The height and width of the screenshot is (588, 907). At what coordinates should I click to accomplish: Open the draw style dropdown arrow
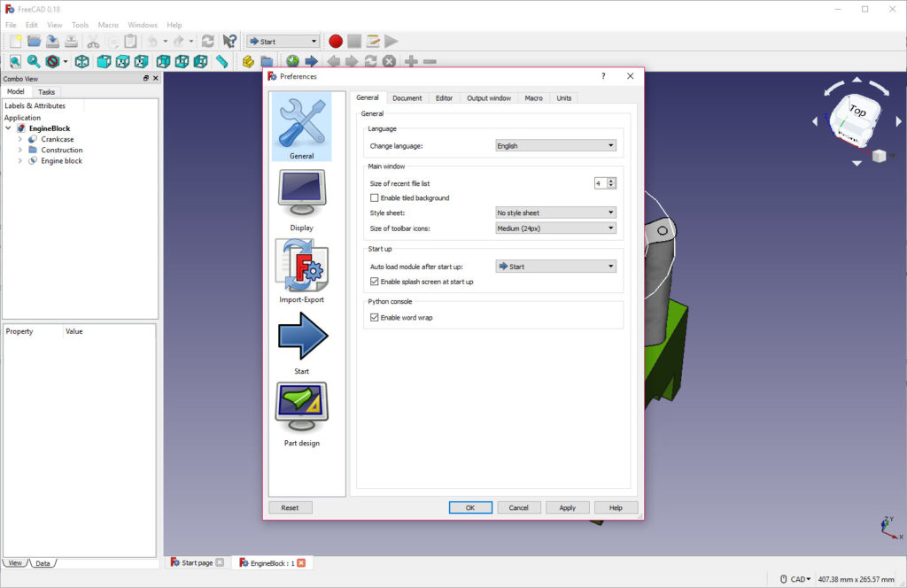[66, 61]
